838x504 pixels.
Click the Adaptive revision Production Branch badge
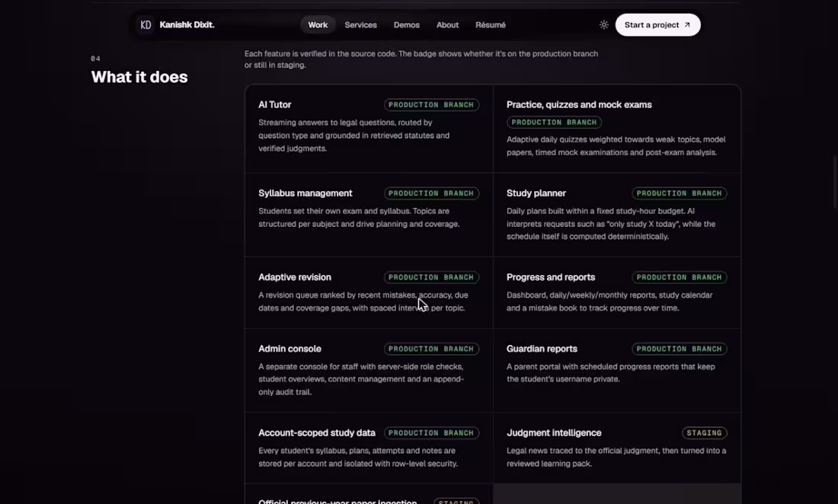(430, 277)
